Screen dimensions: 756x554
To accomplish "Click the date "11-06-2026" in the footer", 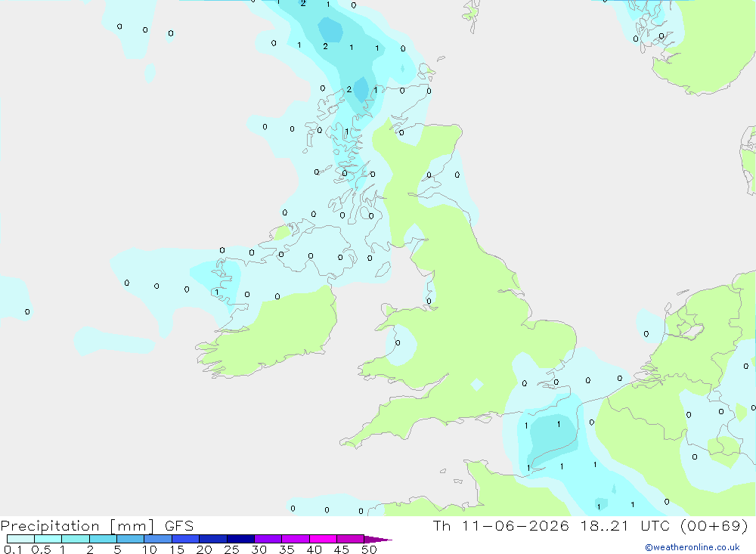I will 516,525.
